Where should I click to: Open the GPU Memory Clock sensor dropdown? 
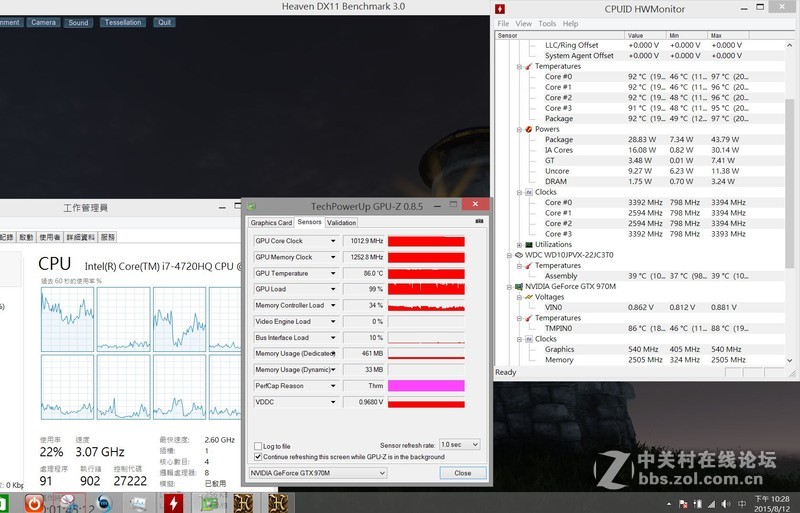pyautogui.click(x=333, y=257)
